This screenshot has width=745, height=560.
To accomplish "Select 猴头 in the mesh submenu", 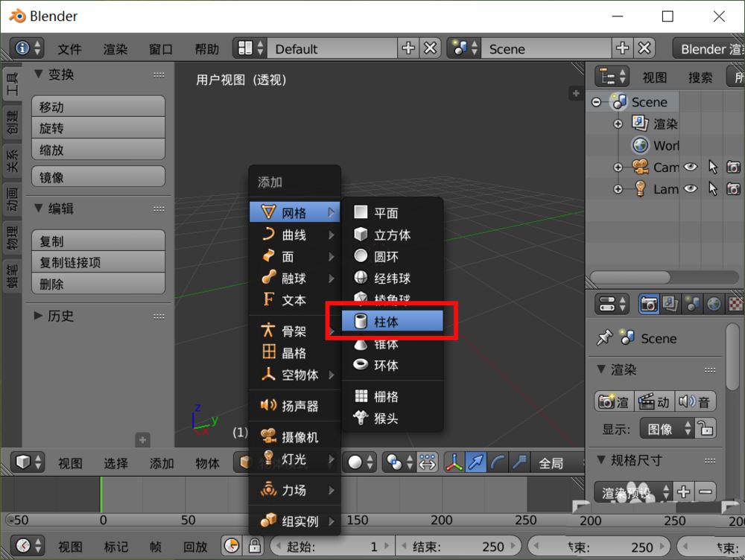I will tap(386, 419).
